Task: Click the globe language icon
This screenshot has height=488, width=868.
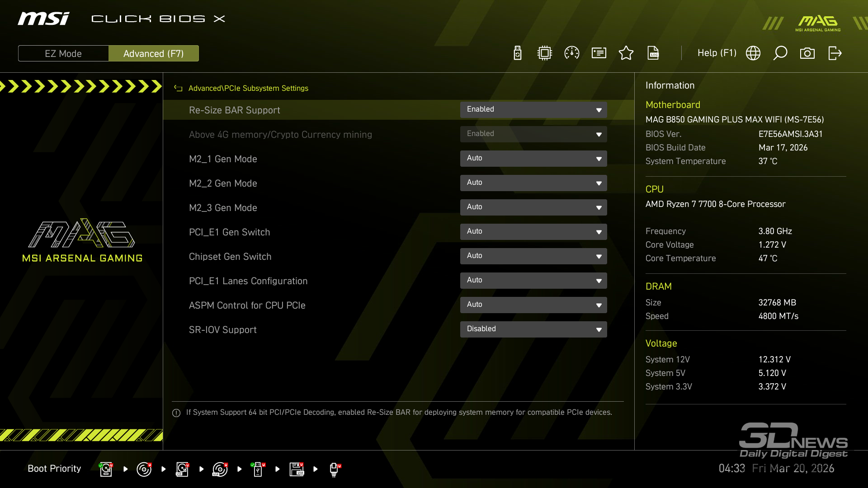Action: [753, 53]
